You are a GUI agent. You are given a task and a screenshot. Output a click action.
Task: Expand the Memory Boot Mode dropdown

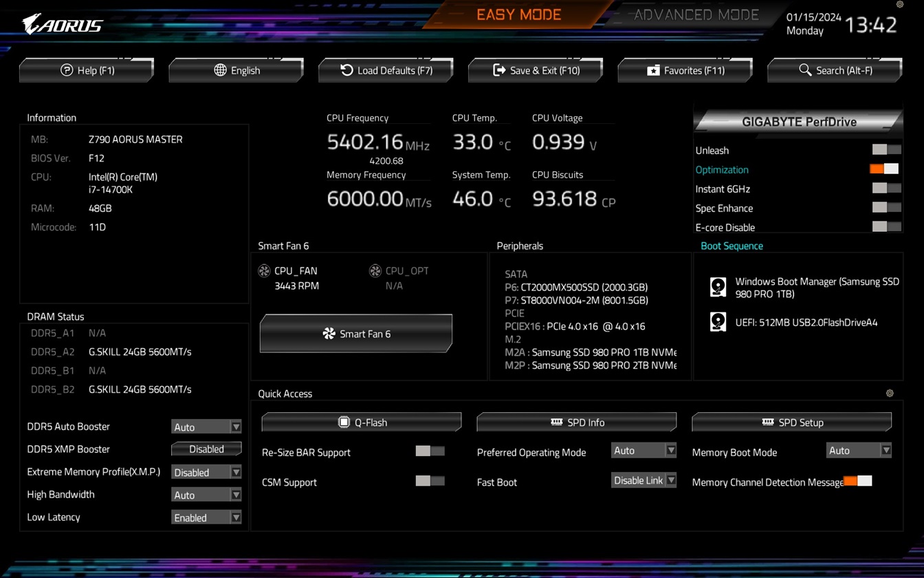coord(859,450)
